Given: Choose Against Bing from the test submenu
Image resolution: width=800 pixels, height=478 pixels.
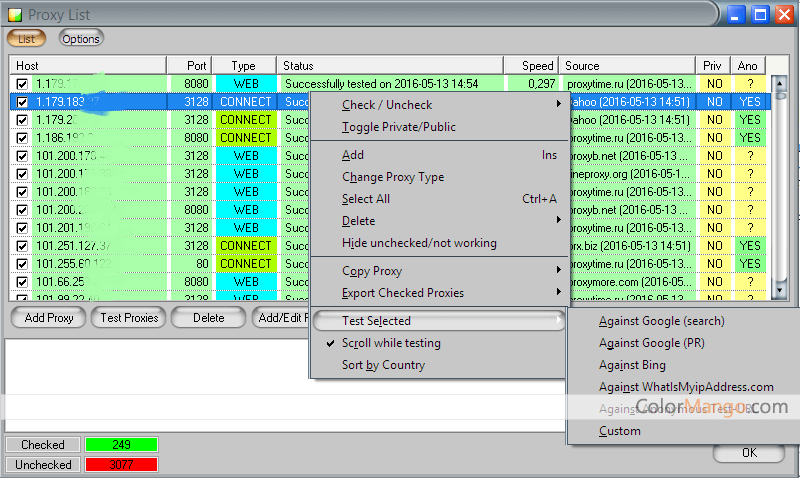Looking at the screenshot, I should coord(632,365).
